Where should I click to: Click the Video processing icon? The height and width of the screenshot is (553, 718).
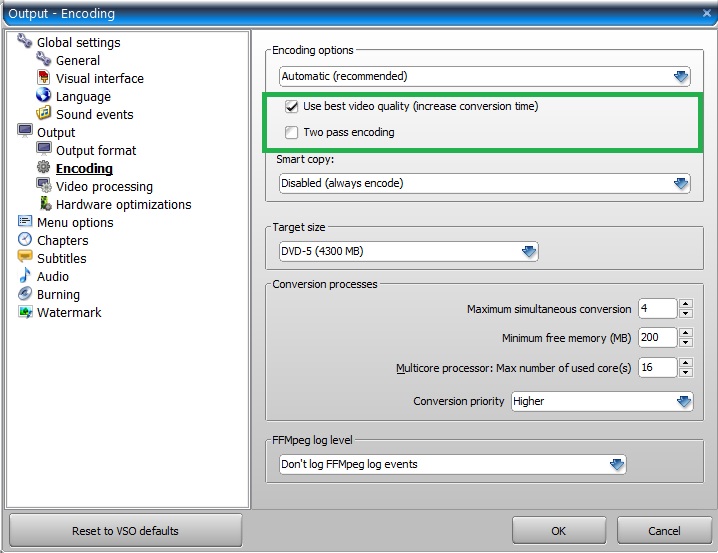tap(44, 185)
